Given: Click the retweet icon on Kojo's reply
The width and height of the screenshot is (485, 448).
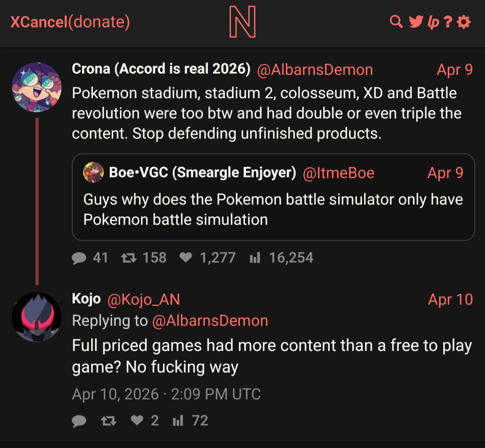Looking at the screenshot, I should [x=109, y=421].
